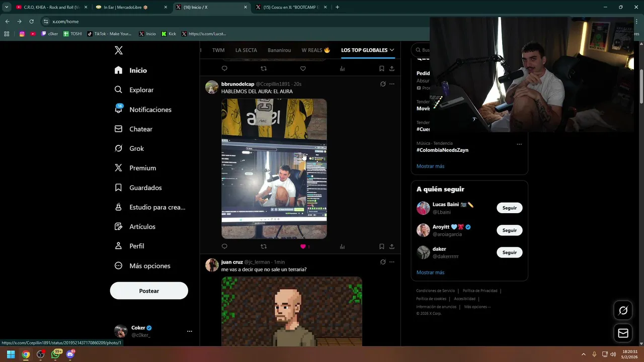
Task: Expand the LOS TOP GLOBALES tab chevron
Action: (x=392, y=50)
